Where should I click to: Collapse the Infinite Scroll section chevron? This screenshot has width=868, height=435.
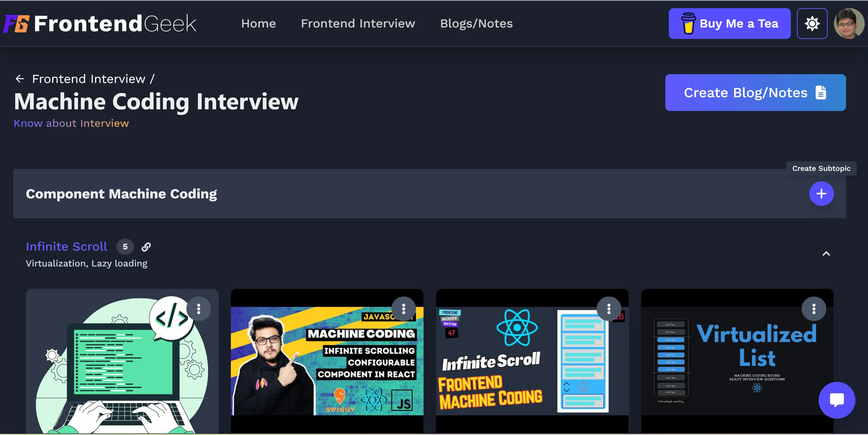coord(826,254)
